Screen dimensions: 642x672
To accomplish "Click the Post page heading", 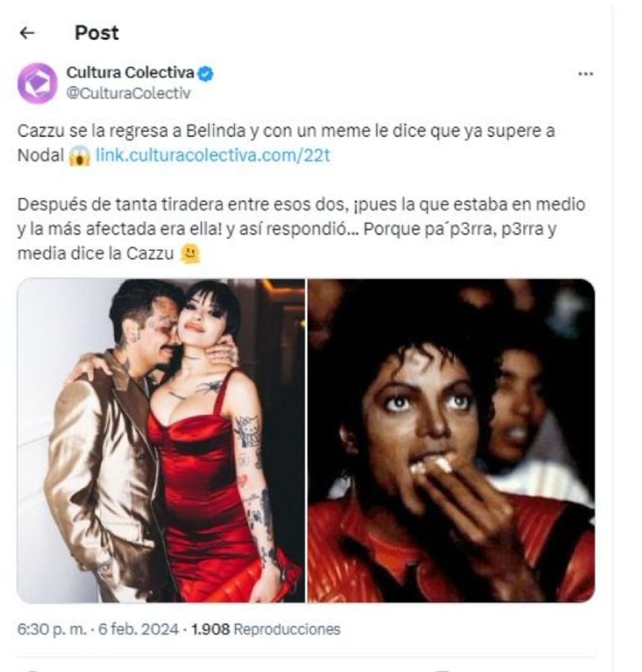I will click(x=97, y=33).
